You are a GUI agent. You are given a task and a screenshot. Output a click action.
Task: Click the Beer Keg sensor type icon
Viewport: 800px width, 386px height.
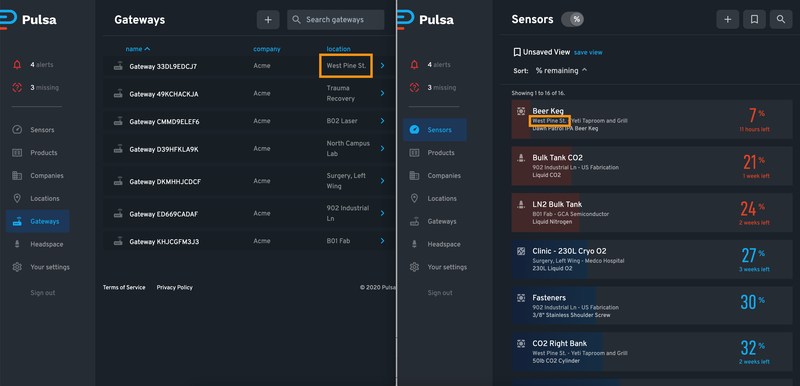[x=521, y=111]
